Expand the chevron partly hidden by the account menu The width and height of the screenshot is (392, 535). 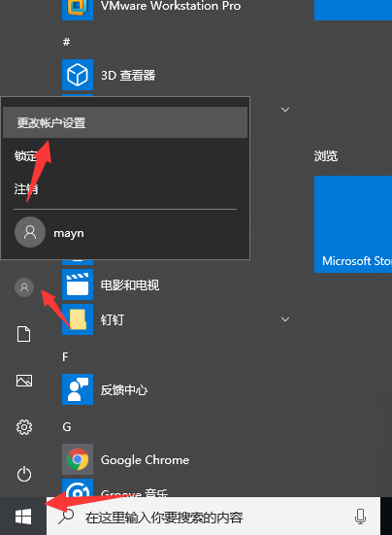coord(285,110)
